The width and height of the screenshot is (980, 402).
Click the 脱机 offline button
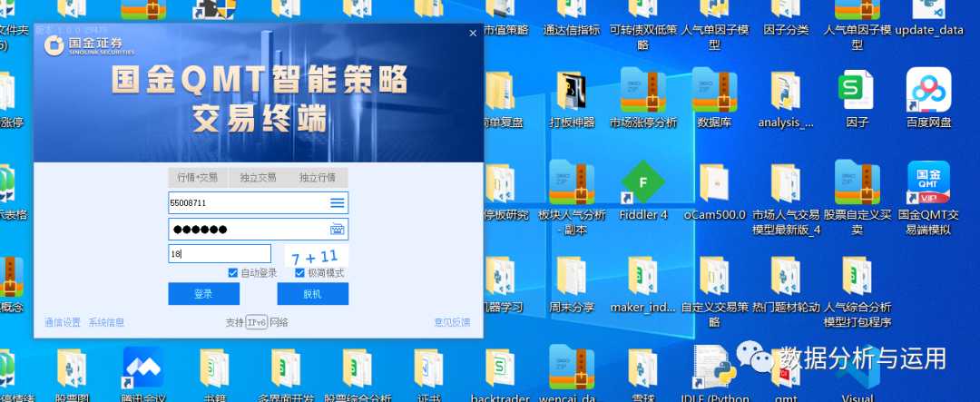pos(312,294)
